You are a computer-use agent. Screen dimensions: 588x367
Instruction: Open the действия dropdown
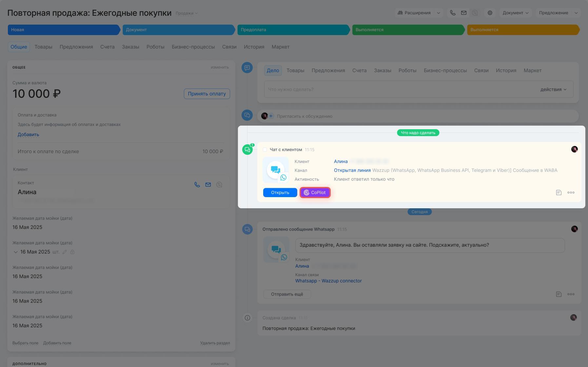pos(553,90)
